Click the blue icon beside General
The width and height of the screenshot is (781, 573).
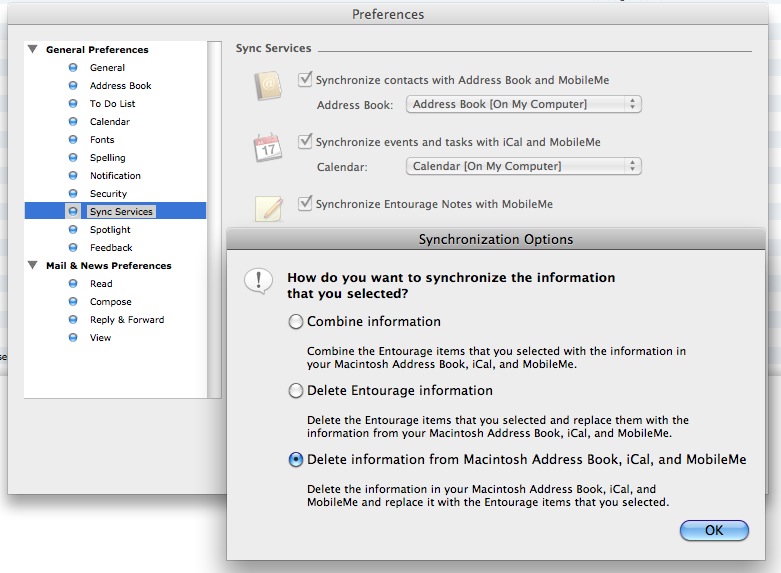click(73, 67)
